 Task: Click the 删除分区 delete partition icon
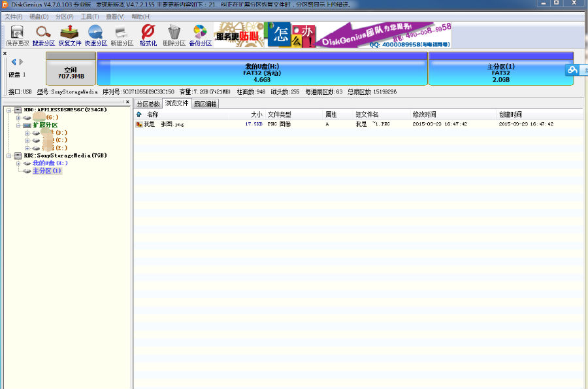[174, 36]
